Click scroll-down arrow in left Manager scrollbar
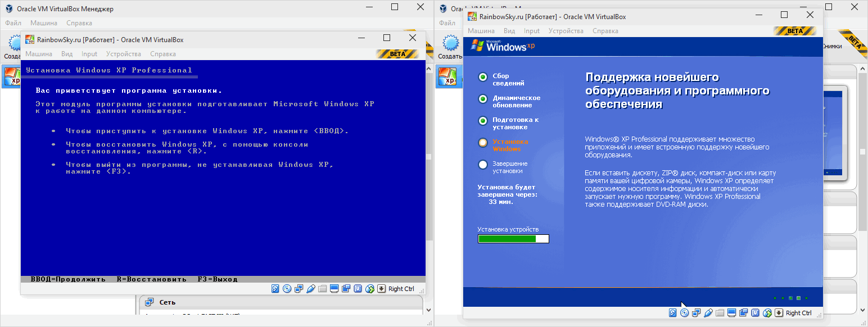 (x=430, y=310)
